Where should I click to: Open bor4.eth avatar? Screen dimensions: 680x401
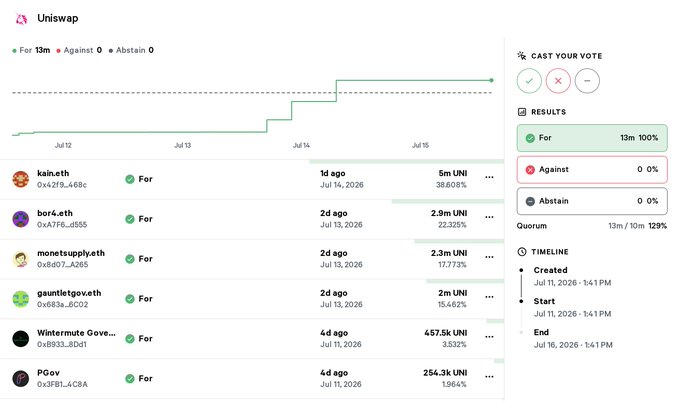pos(20,219)
